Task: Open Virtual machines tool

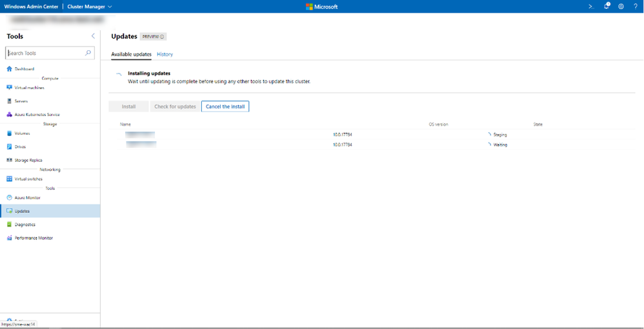Action: coord(29,88)
